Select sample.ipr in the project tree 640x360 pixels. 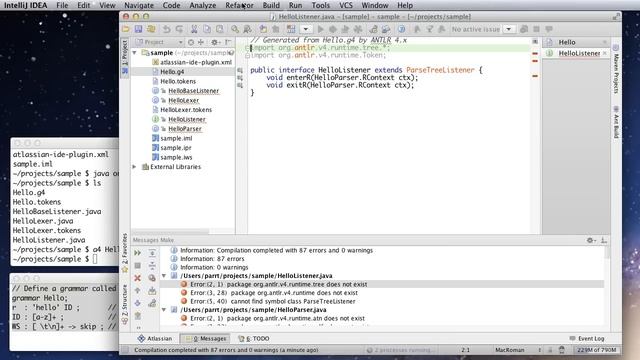171,148
